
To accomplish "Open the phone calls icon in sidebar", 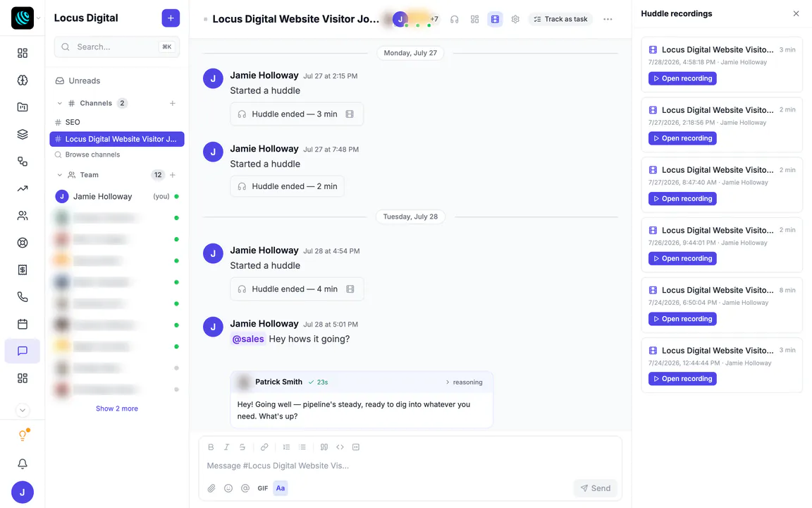I will [x=23, y=296].
